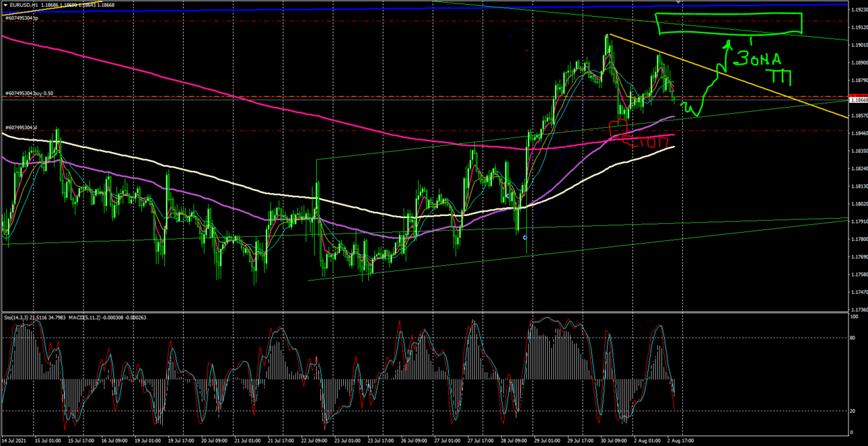Click the blue trade entry arrow marker
The height and width of the screenshot is (446, 868).
(x=525, y=237)
